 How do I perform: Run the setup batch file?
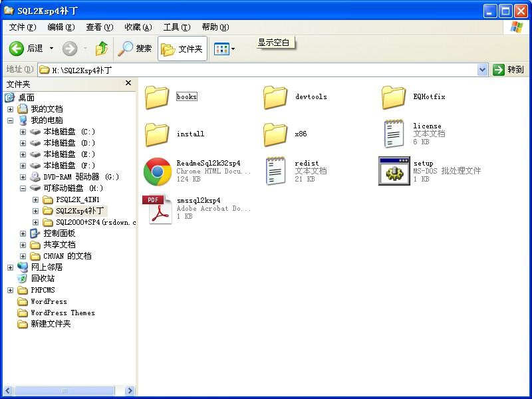tap(394, 172)
